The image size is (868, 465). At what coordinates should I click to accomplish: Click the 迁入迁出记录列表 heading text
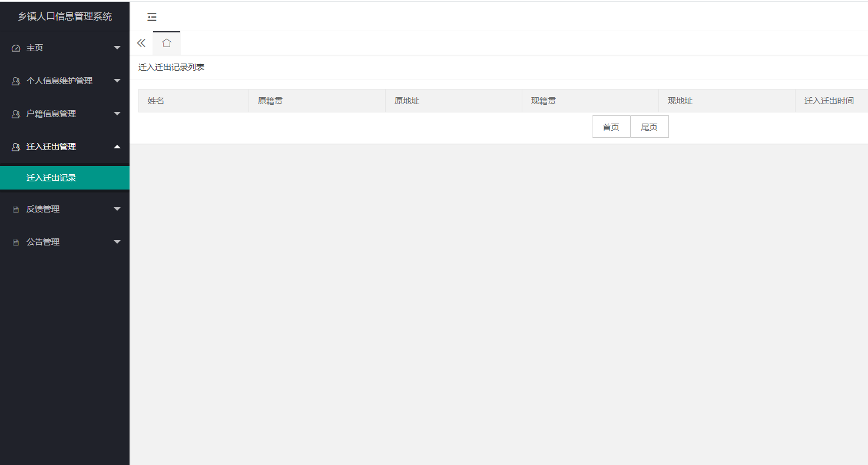point(171,68)
